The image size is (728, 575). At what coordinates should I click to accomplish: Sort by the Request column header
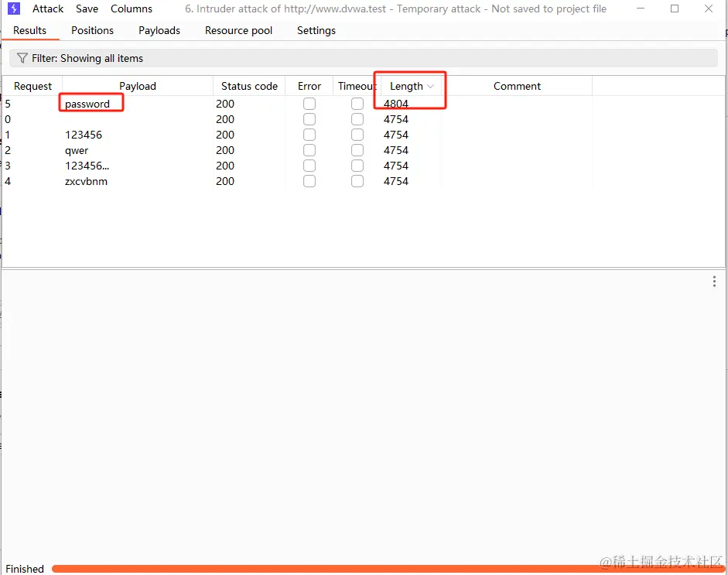tap(32, 87)
